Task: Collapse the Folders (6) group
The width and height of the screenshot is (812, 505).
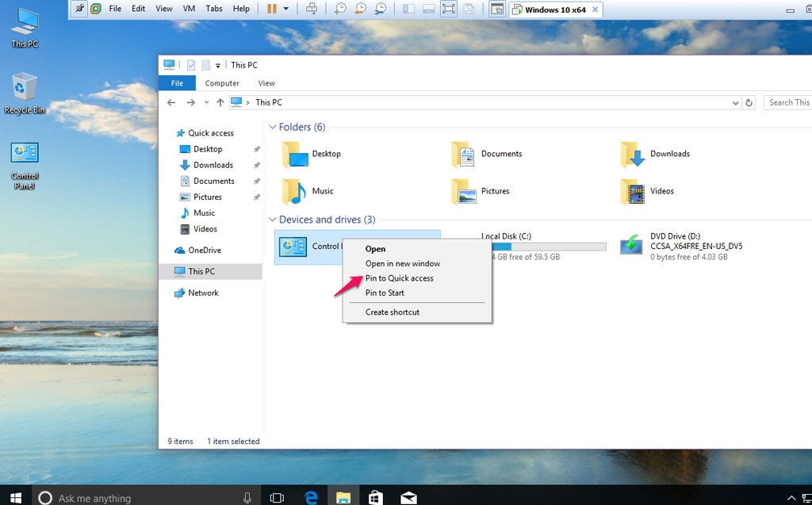Action: (x=273, y=127)
